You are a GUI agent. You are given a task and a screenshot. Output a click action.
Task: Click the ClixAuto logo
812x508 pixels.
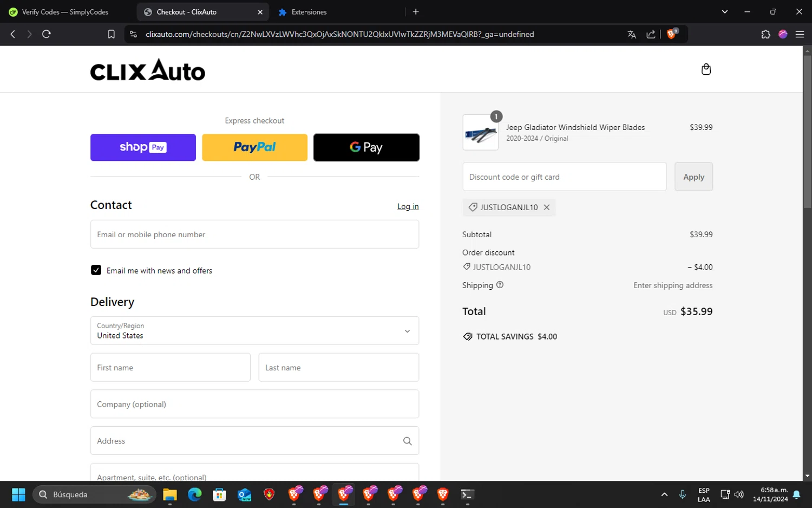tap(148, 70)
